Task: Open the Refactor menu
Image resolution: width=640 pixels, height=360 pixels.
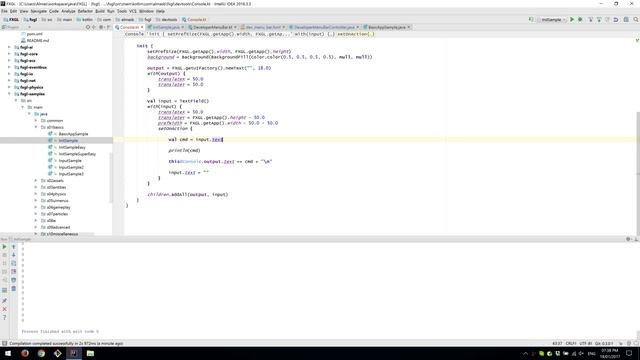Action: 85,11
